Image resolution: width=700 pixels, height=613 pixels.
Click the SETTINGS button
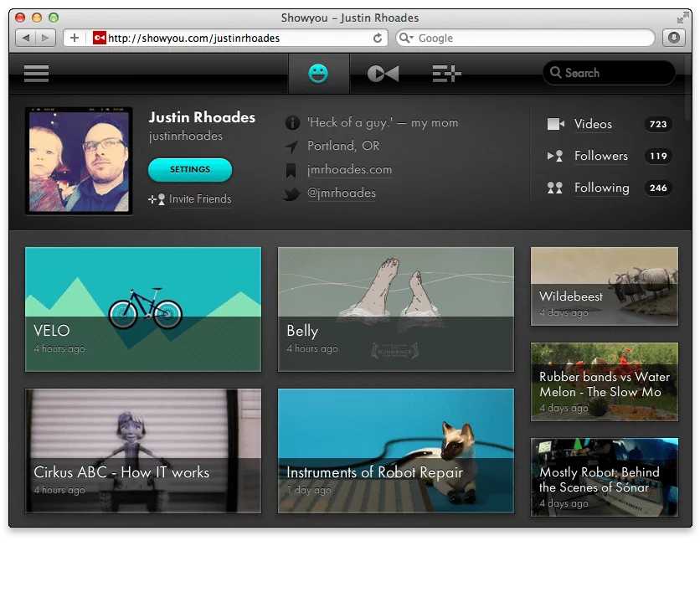point(190,170)
